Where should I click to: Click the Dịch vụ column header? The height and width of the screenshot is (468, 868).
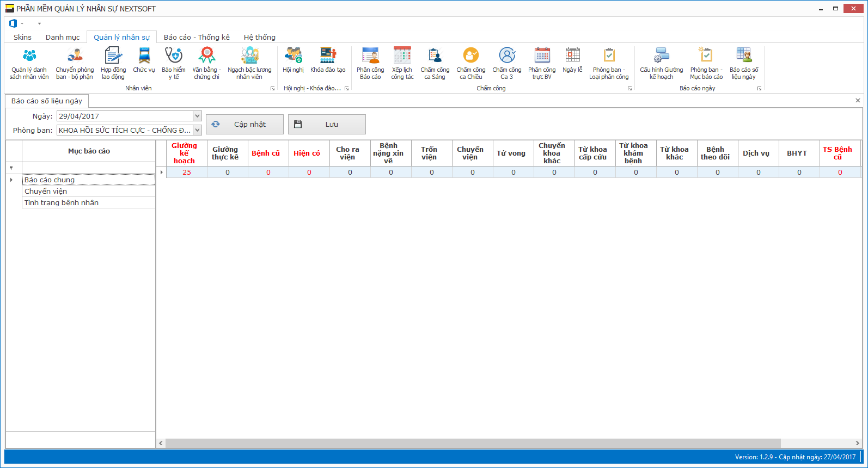759,153
